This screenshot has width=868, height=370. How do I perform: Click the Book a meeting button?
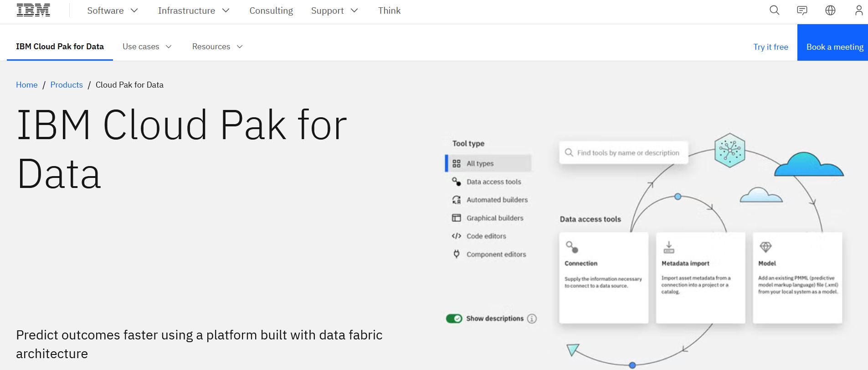click(832, 42)
